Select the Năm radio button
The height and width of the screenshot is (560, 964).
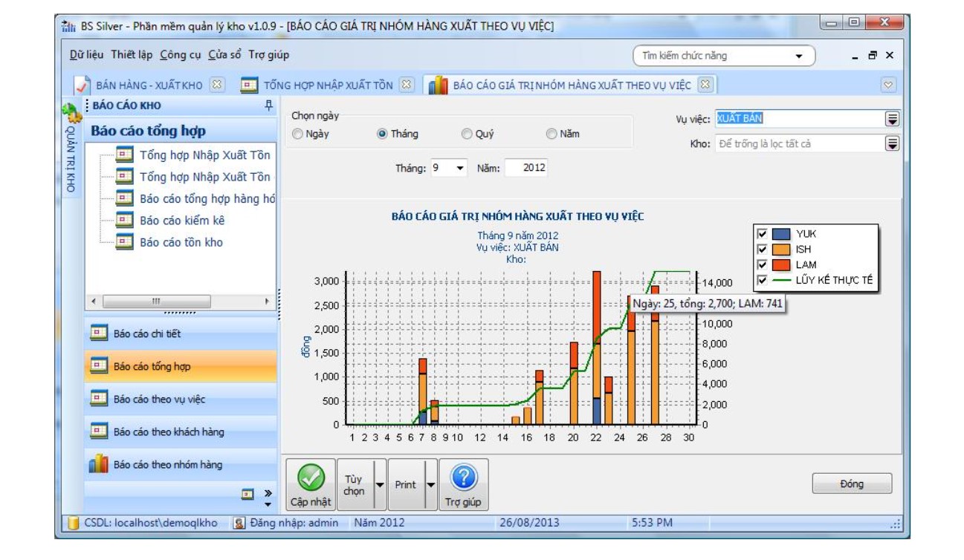[551, 134]
